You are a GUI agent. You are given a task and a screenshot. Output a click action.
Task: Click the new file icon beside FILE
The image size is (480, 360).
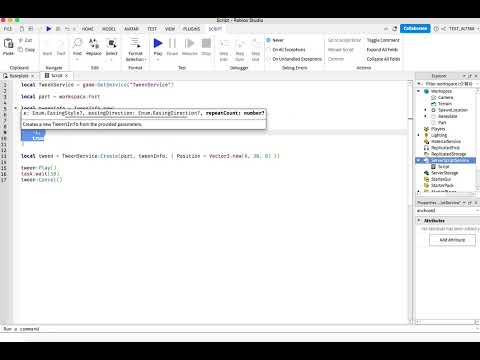click(22, 29)
